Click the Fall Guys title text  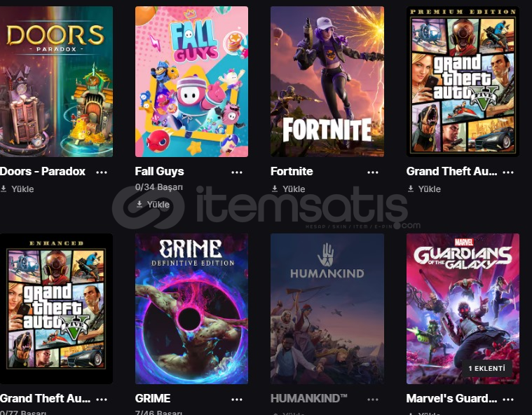[160, 171]
